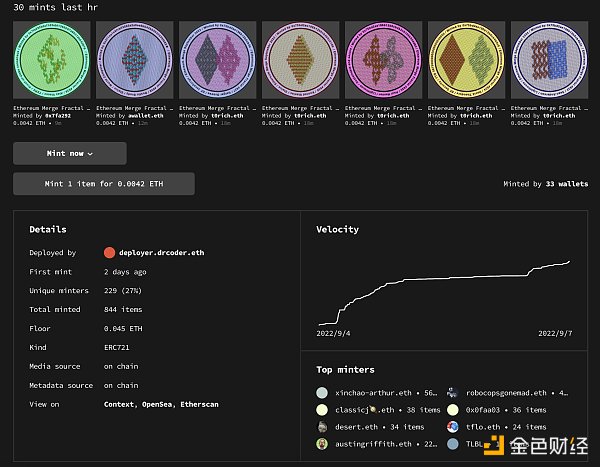This screenshot has height=467, width=600.
Task: Click the classicj.eth avatar icon
Action: point(322,410)
